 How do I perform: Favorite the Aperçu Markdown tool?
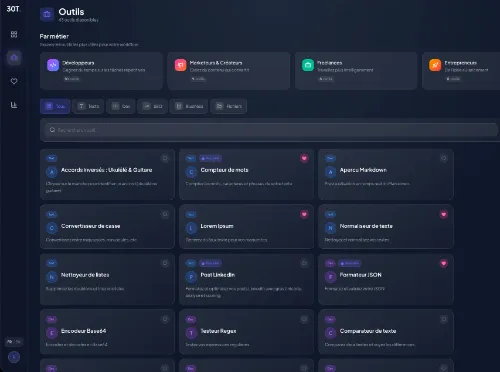(x=443, y=158)
